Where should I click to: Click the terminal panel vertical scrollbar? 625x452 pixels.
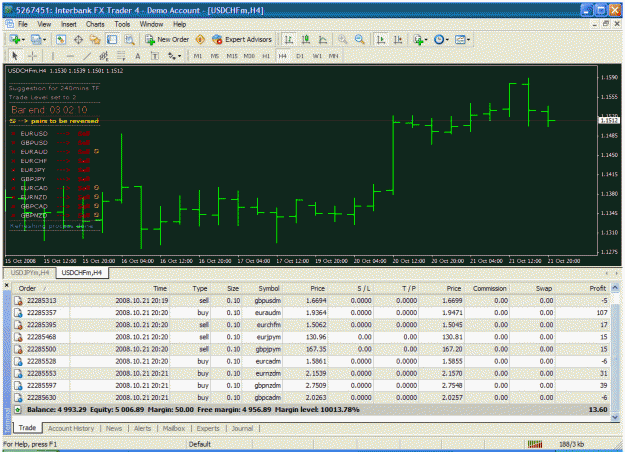[x=615, y=352]
